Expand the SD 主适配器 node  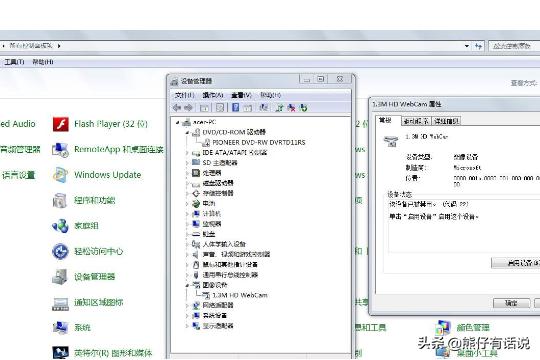(x=187, y=163)
